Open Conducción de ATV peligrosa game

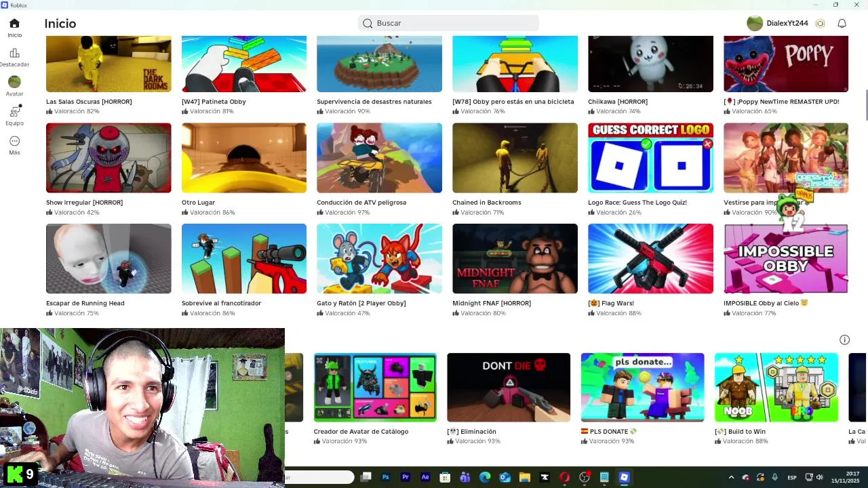click(x=379, y=158)
